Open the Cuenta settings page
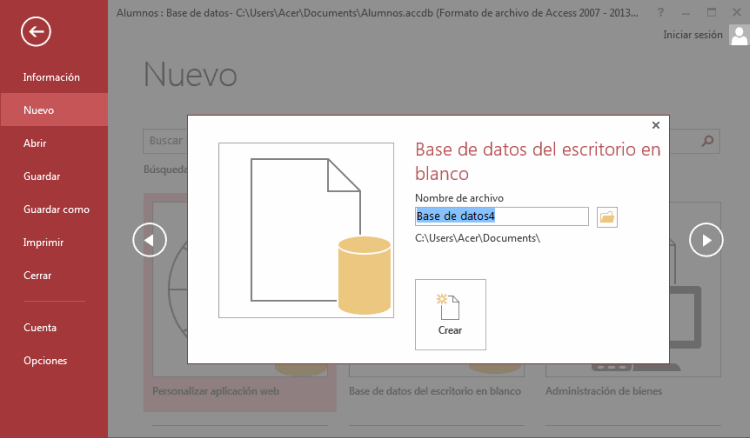750x438 pixels. 40,327
